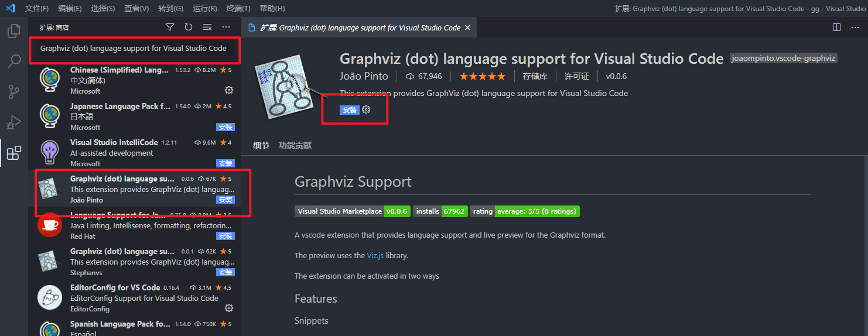Install the Graphviz extension from detail page

click(350, 109)
